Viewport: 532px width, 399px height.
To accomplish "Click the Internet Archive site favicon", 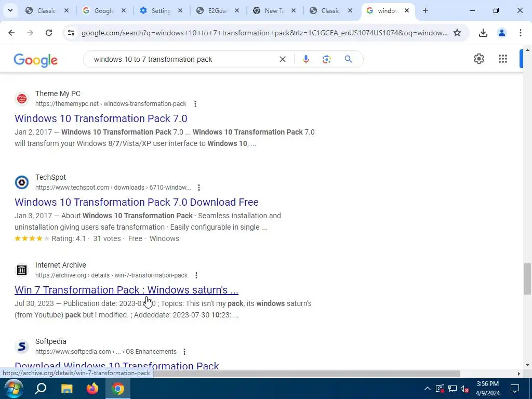I will 22,270.
